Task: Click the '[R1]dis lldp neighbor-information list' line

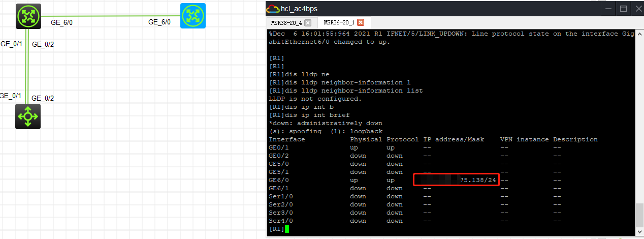Action: point(346,91)
